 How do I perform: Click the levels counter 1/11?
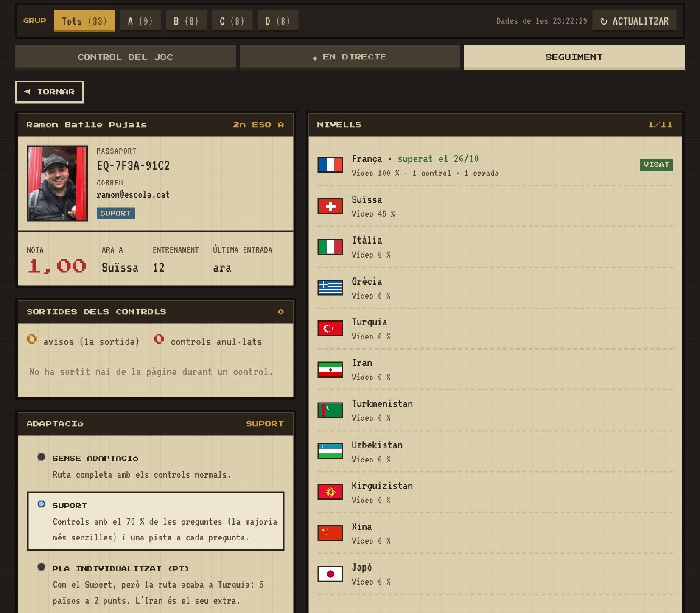coord(660,125)
